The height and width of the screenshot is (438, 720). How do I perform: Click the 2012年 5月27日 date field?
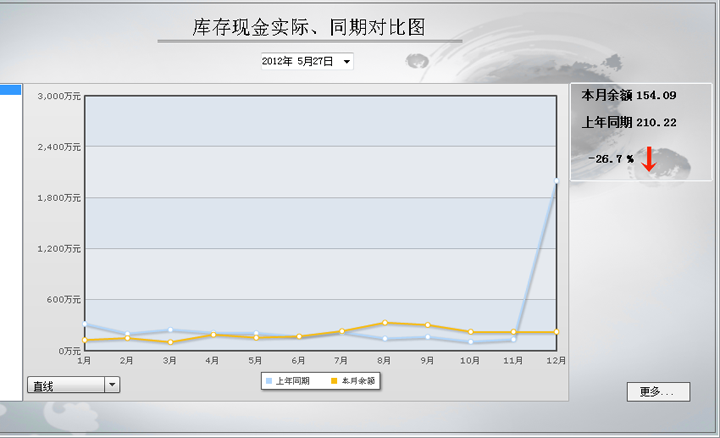click(298, 62)
